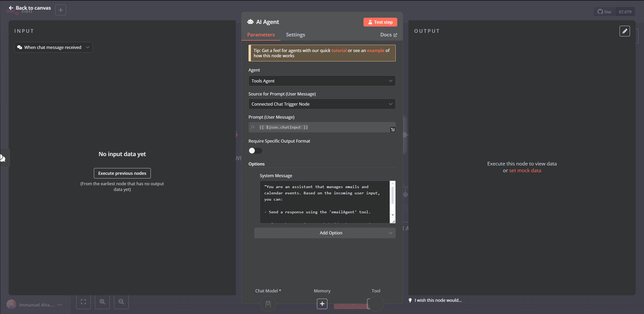Click the zoom out magnifier icon
Image resolution: width=644 pixels, height=314 pixels.
121,302
